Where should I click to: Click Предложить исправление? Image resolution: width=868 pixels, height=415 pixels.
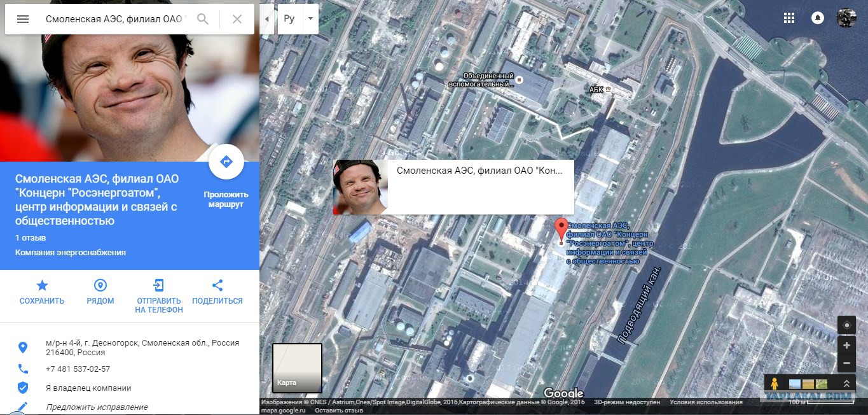tap(97, 407)
